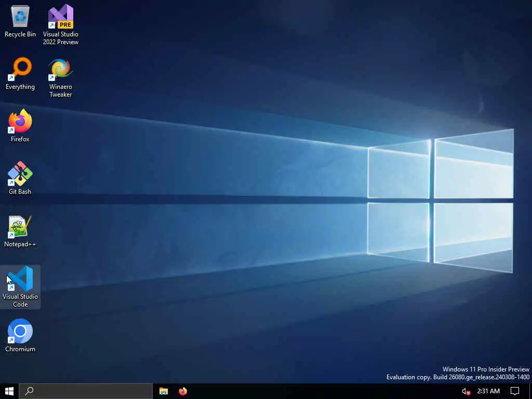Click the Show desktop strip at taskbar end

coord(530,391)
